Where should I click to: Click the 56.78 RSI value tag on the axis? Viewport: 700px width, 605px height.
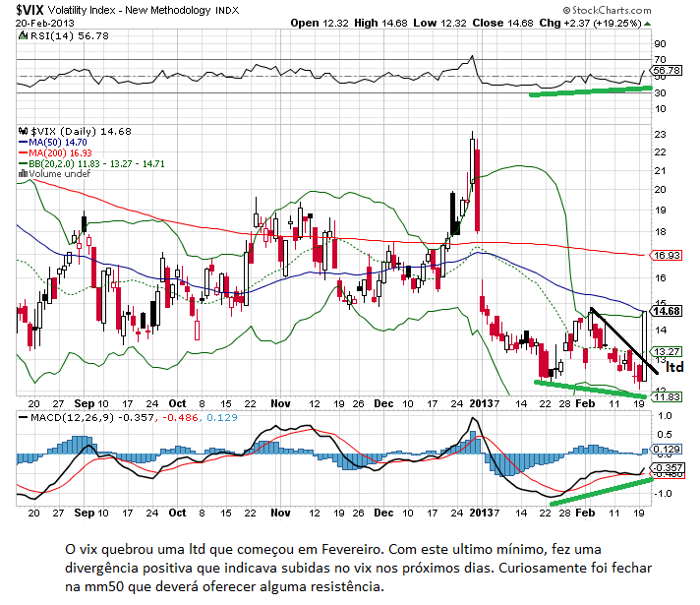(x=667, y=70)
